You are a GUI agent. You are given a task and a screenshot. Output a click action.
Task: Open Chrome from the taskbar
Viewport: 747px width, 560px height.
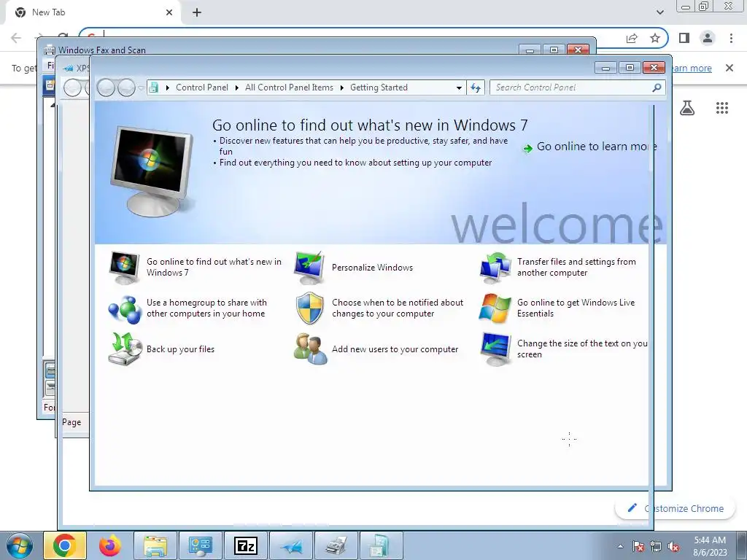(65, 545)
